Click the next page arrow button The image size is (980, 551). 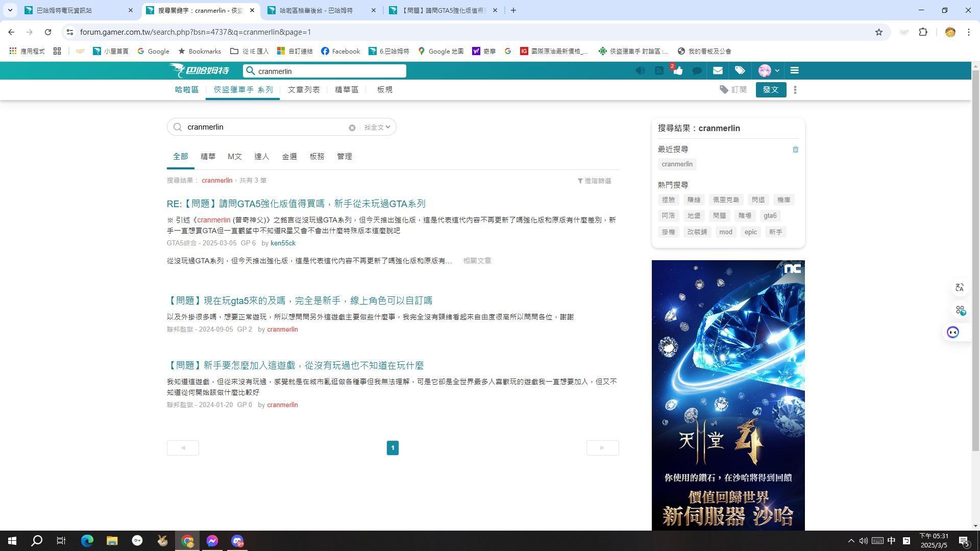click(x=602, y=448)
